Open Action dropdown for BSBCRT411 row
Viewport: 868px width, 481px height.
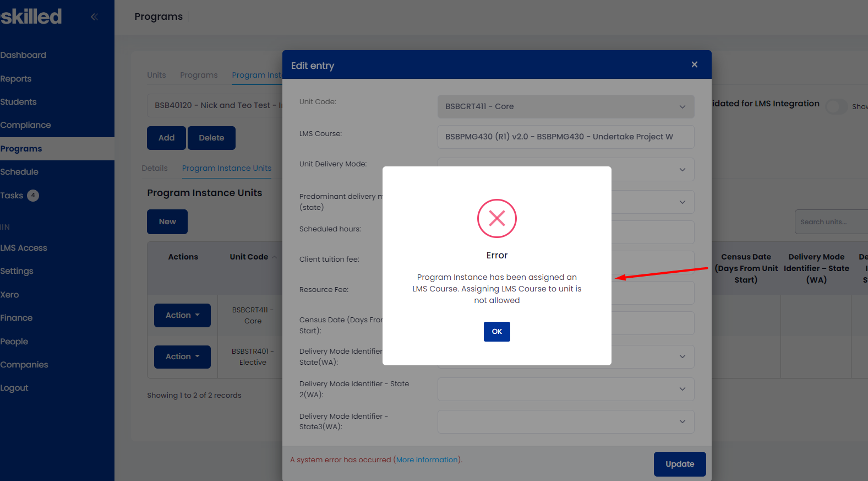[x=182, y=315]
